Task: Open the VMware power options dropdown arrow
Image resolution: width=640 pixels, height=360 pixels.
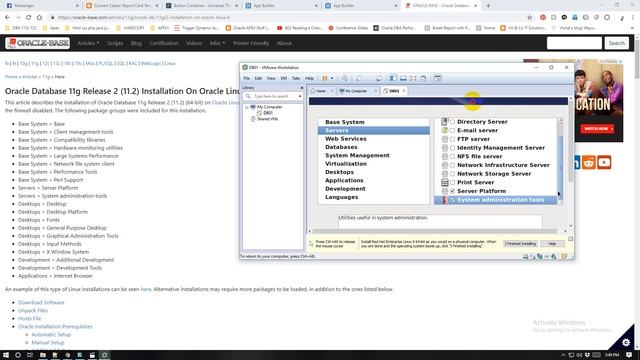Action: pyautogui.click(x=332, y=78)
